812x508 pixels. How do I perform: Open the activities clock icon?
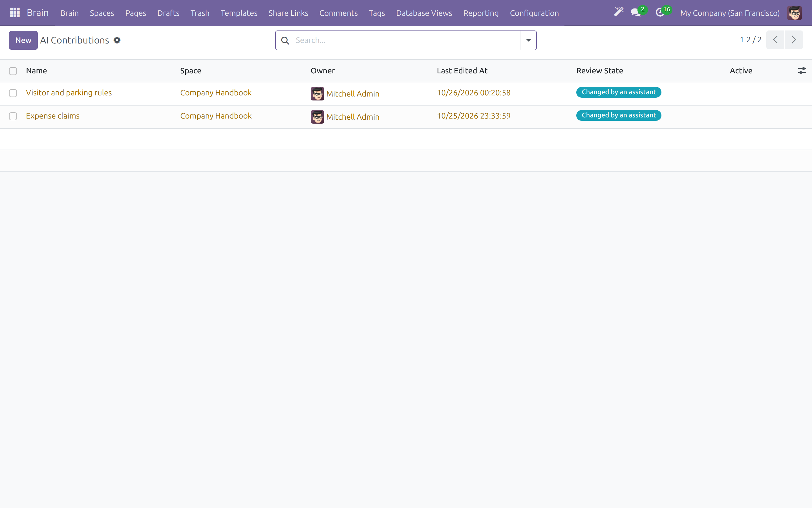tap(660, 13)
